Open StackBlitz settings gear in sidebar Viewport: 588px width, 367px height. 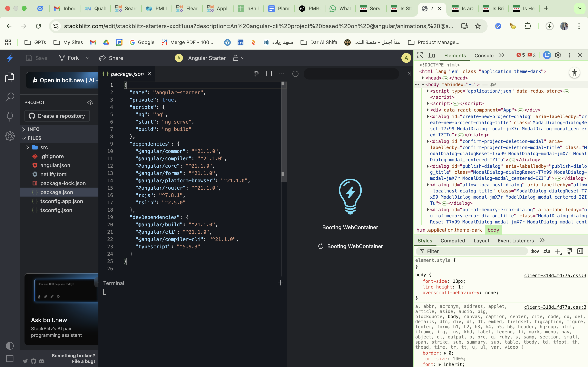10,136
